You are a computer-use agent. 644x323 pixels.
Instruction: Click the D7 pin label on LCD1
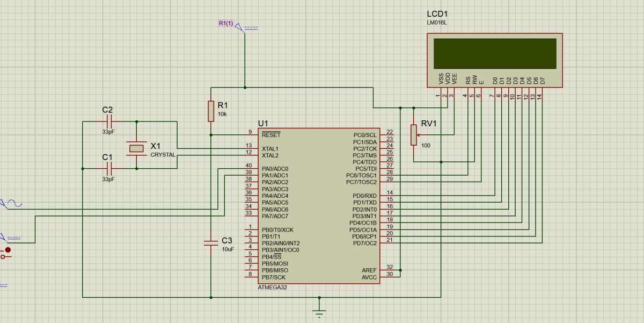pyautogui.click(x=543, y=81)
